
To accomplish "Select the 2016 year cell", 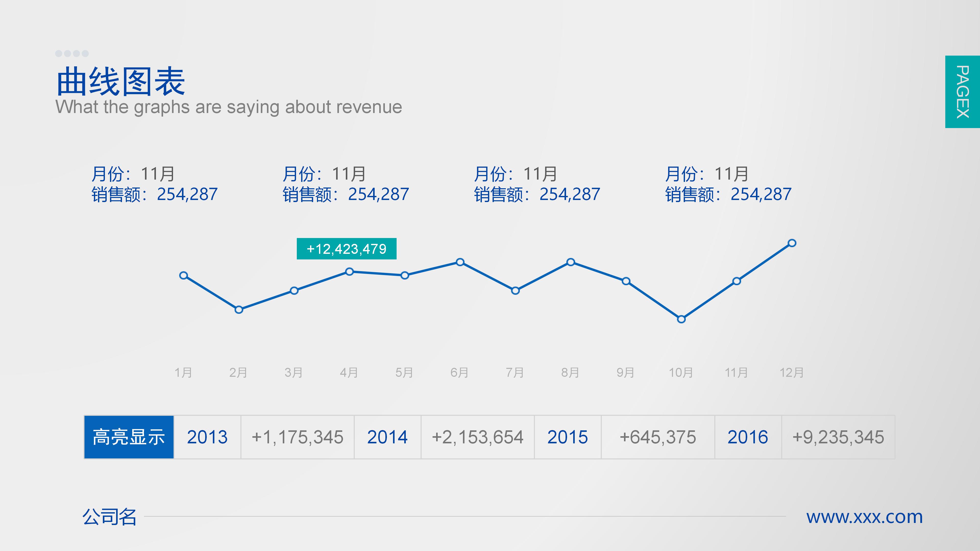I will pos(748,437).
